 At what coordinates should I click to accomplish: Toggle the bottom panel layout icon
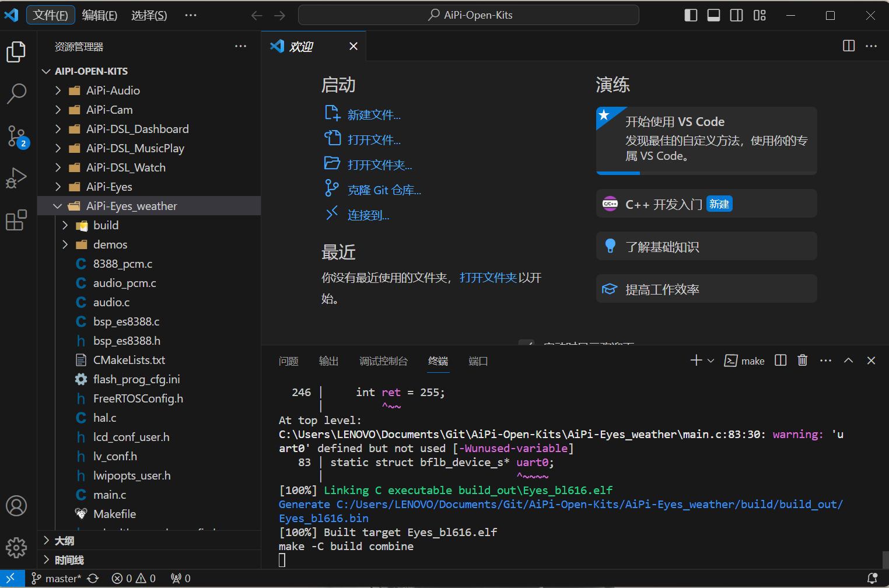point(713,15)
